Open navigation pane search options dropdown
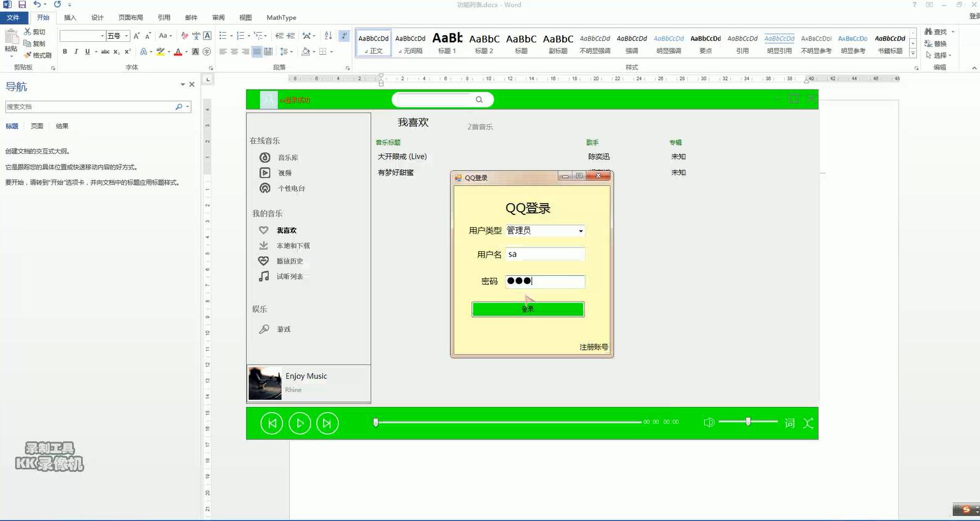This screenshot has width=980, height=521. click(x=187, y=107)
